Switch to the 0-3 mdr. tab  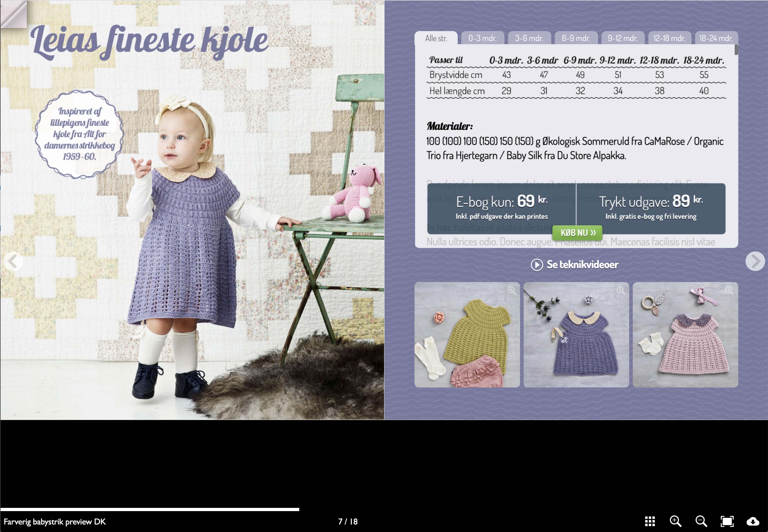pyautogui.click(x=482, y=39)
